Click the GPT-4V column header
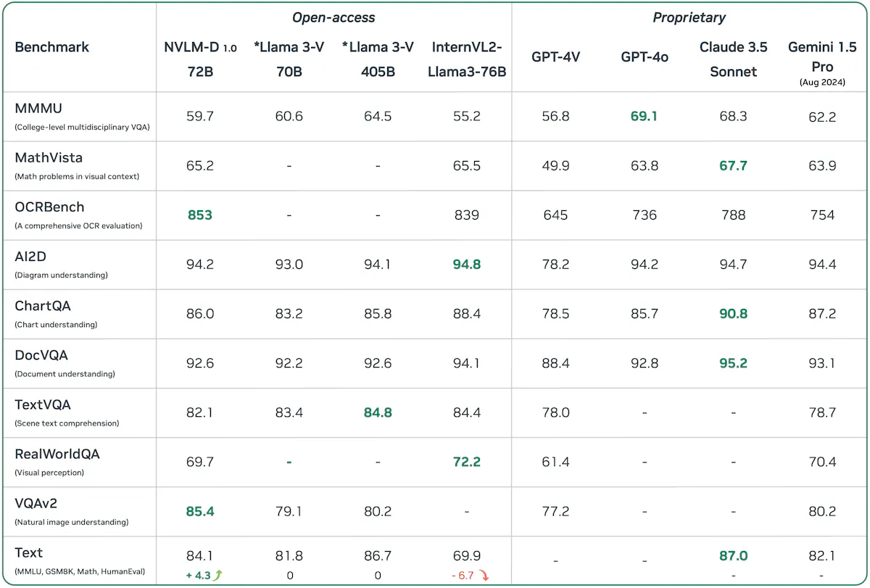Screen dimensions: 870x588 click(555, 58)
